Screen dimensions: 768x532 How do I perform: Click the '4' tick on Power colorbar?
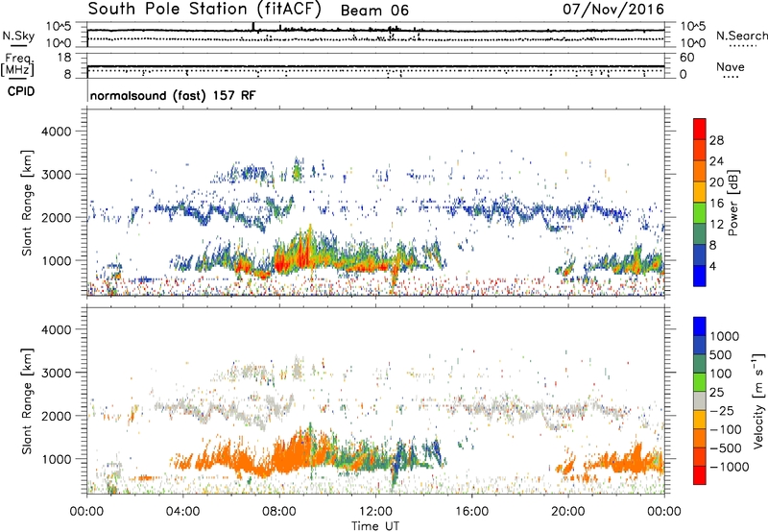[x=712, y=266]
